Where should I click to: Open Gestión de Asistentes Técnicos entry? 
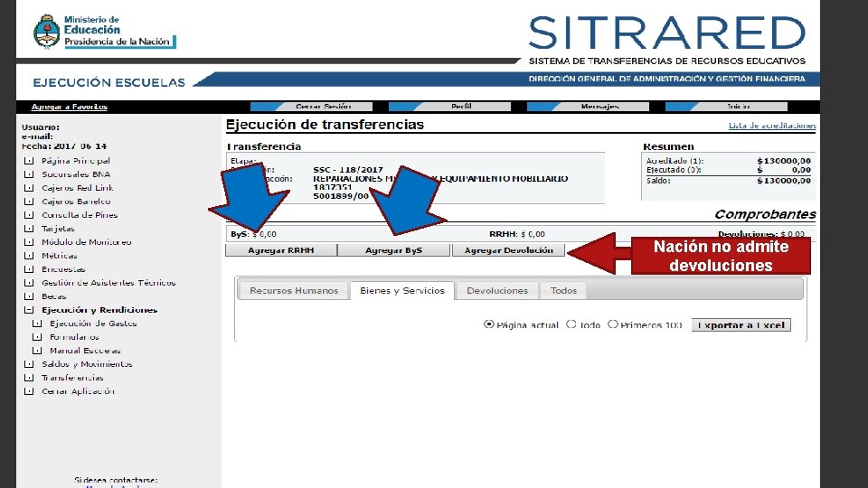point(108,283)
